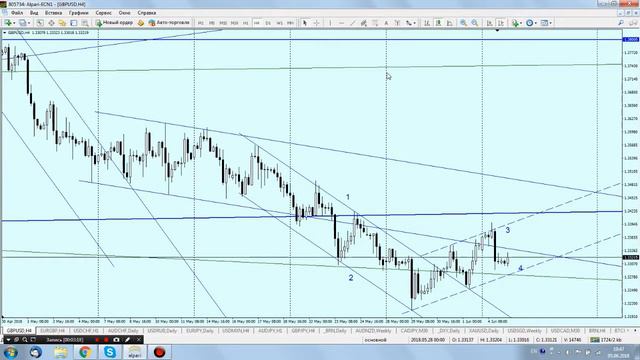Viewport: 640px width, 360px height.
Task: Click the search magnifier icon
Action: [621, 23]
